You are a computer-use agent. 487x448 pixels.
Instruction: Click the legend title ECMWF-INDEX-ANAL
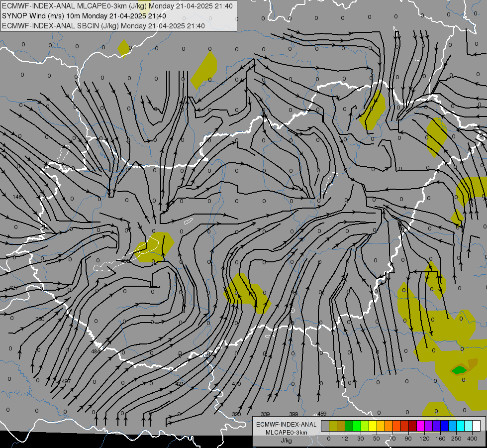[286, 425]
